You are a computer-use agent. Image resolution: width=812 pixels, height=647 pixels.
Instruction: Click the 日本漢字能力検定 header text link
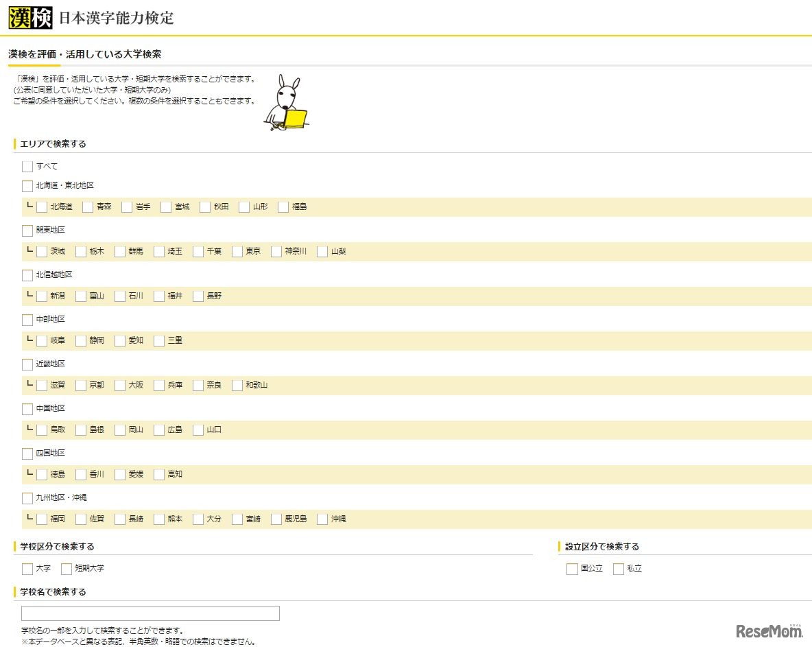coord(118,19)
